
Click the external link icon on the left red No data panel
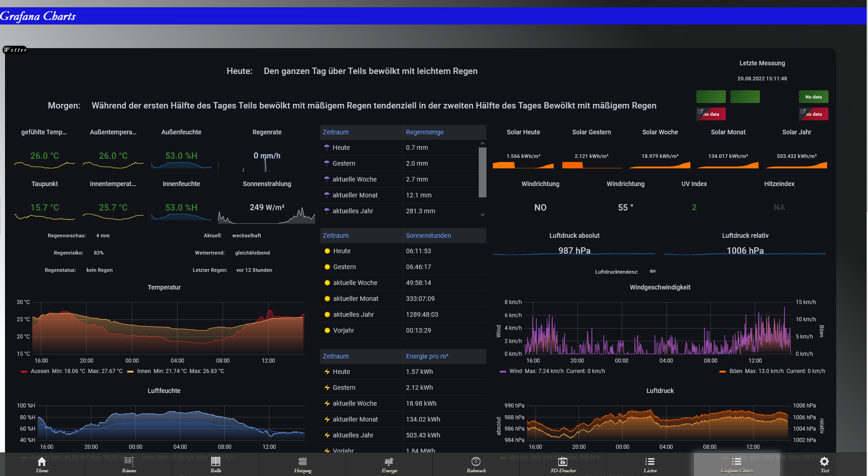click(x=700, y=111)
